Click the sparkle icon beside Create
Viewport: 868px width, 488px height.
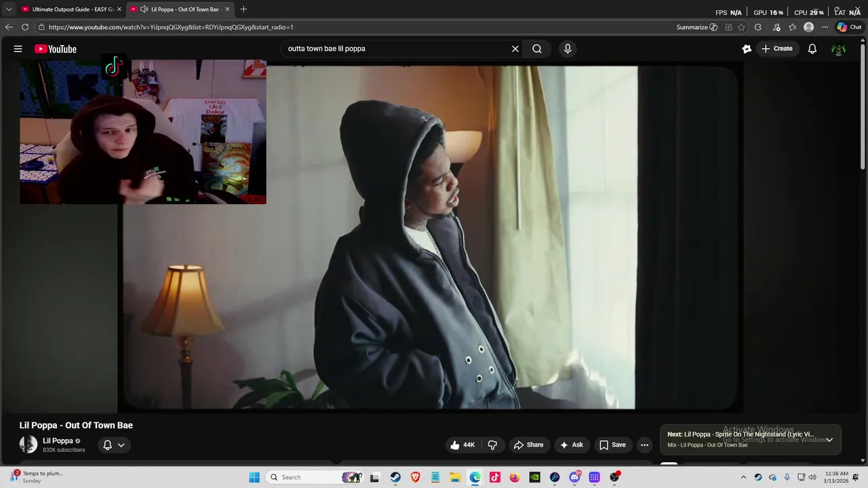coord(747,49)
